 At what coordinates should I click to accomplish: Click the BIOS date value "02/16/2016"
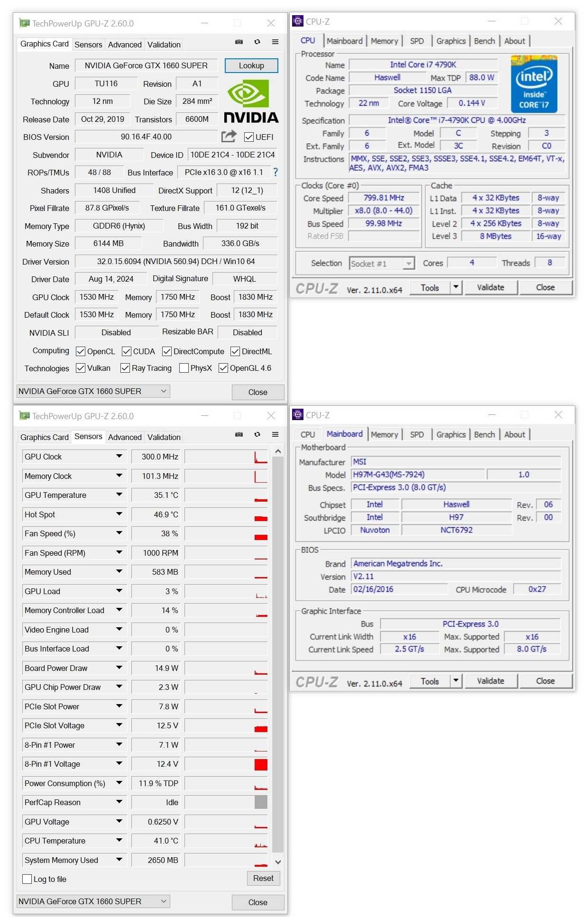[x=399, y=589]
